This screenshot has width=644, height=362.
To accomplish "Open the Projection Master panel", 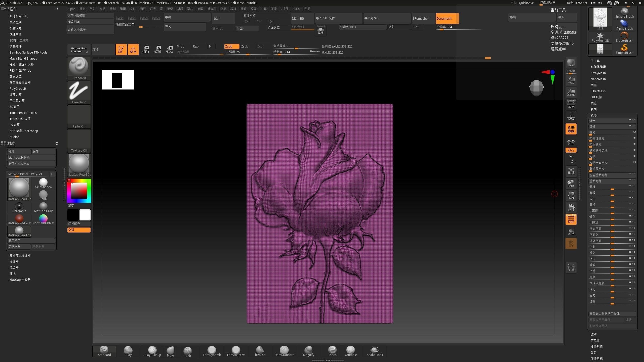I will (78, 49).
